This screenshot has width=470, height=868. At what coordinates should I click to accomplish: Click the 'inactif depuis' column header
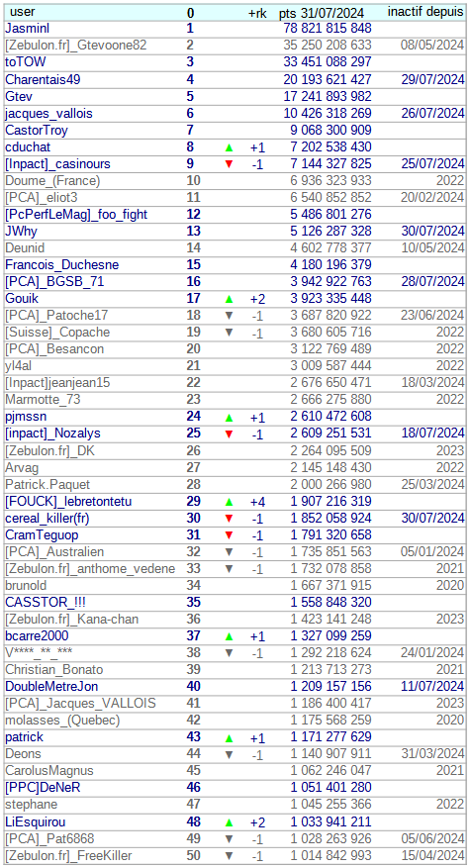(x=425, y=12)
